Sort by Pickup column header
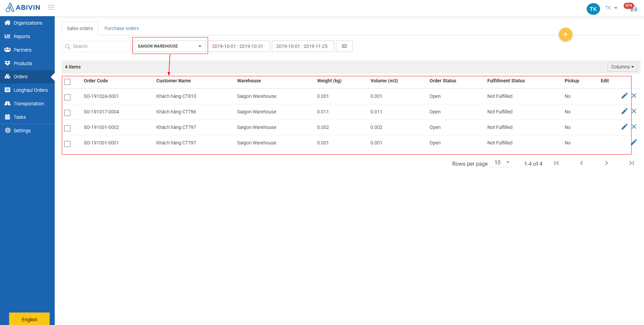 pyautogui.click(x=572, y=81)
